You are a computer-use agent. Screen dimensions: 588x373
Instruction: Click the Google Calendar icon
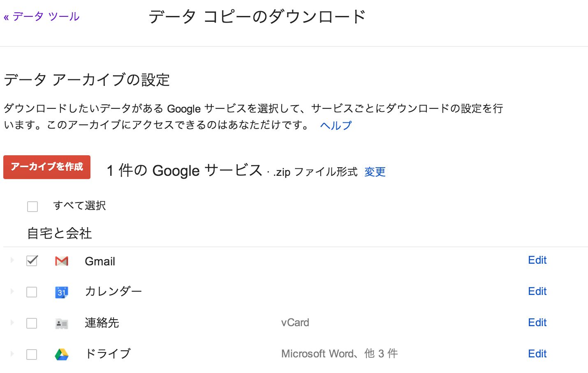62,292
